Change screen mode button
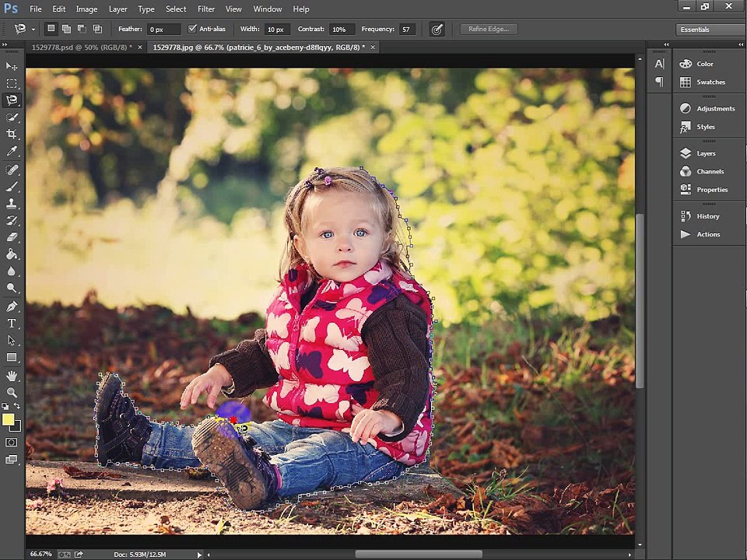The image size is (747, 560). [12, 460]
